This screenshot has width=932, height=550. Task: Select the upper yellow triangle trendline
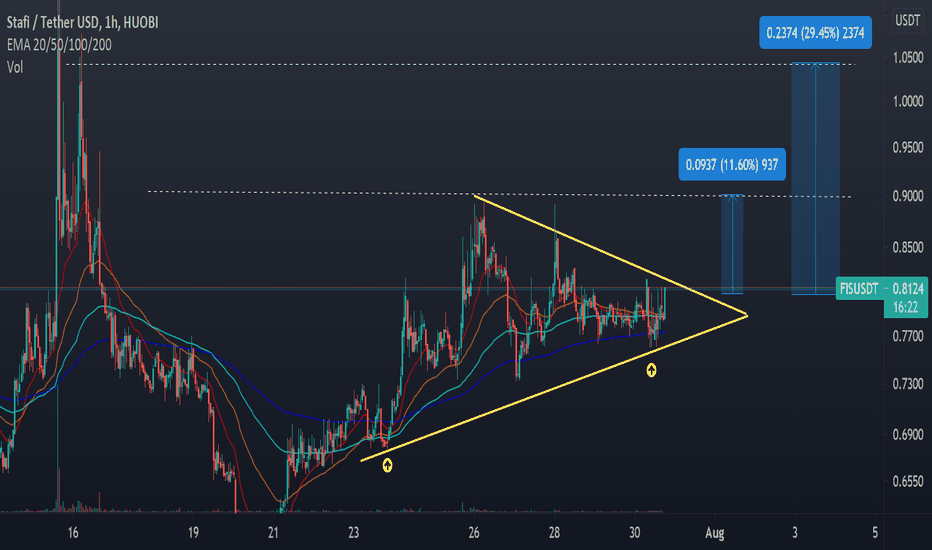[610, 254]
